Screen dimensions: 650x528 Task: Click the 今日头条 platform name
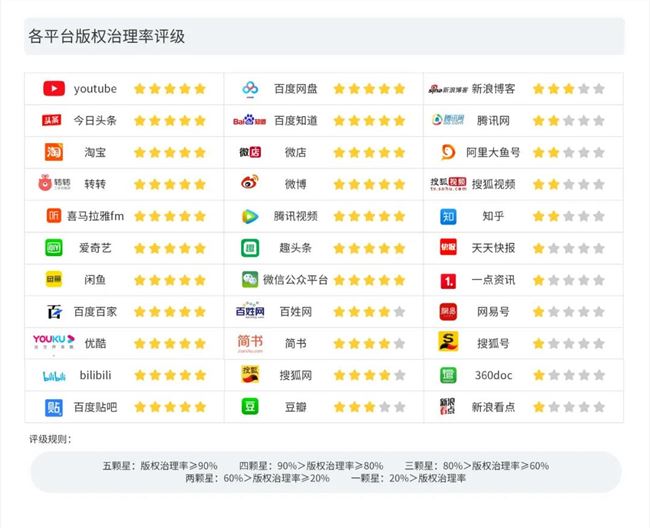pos(95,121)
